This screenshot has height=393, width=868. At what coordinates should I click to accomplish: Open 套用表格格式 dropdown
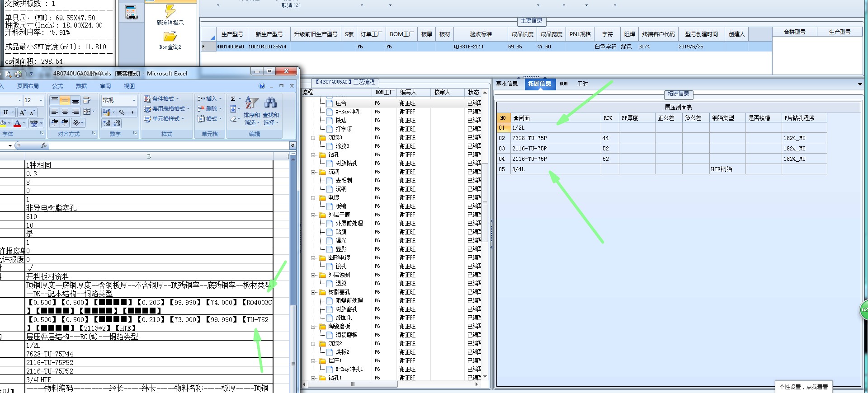pos(166,108)
